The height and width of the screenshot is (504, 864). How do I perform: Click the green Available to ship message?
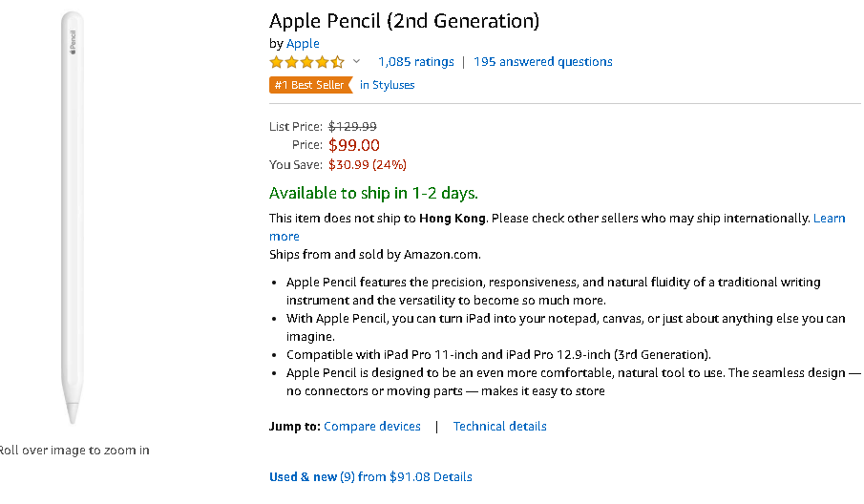(373, 193)
